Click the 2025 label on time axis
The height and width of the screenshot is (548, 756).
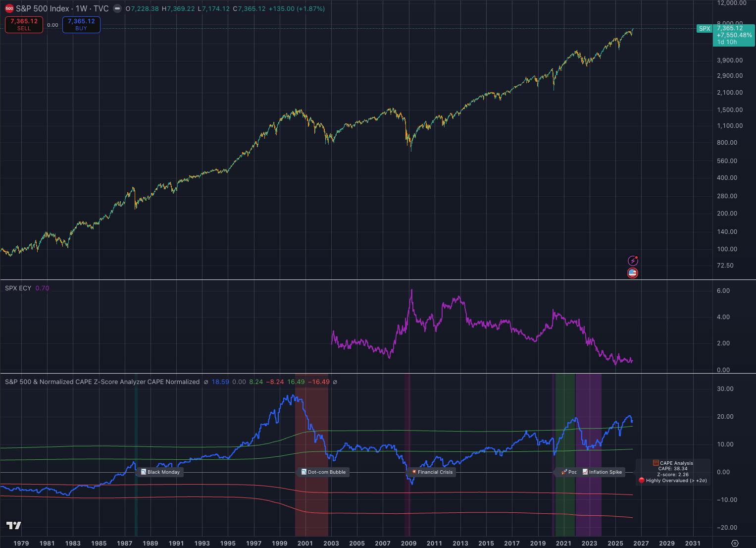[x=615, y=543]
